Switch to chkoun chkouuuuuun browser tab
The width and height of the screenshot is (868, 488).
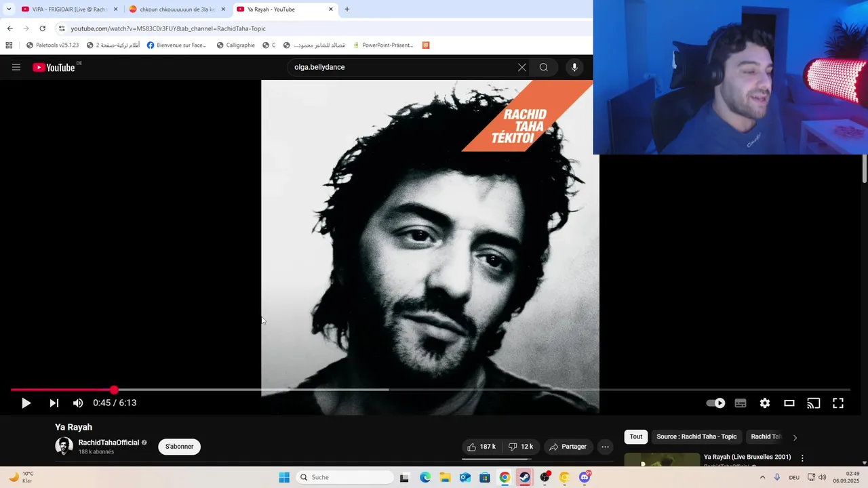pos(177,9)
